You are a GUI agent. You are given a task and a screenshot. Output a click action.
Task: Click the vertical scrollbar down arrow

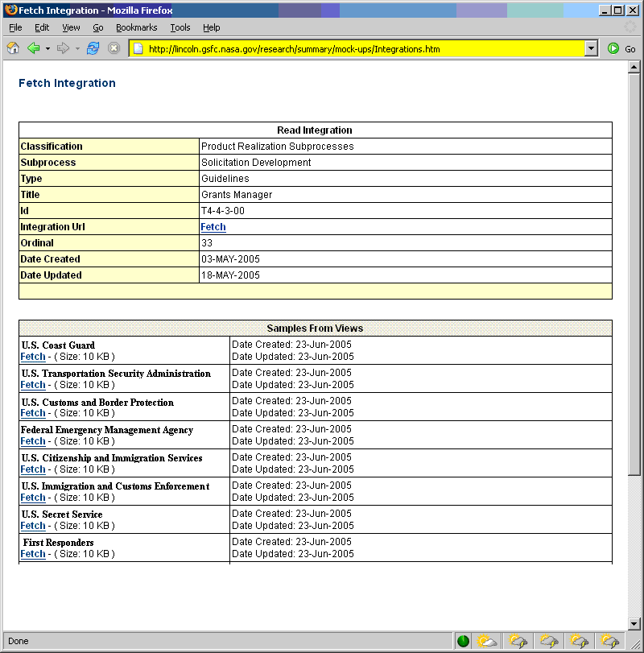click(634, 623)
